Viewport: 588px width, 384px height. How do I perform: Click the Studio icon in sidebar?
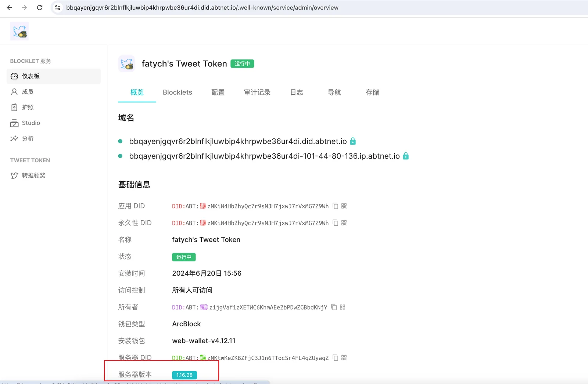14,123
